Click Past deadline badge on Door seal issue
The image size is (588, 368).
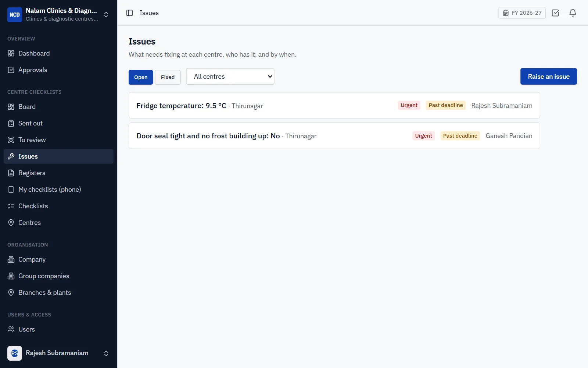point(460,136)
